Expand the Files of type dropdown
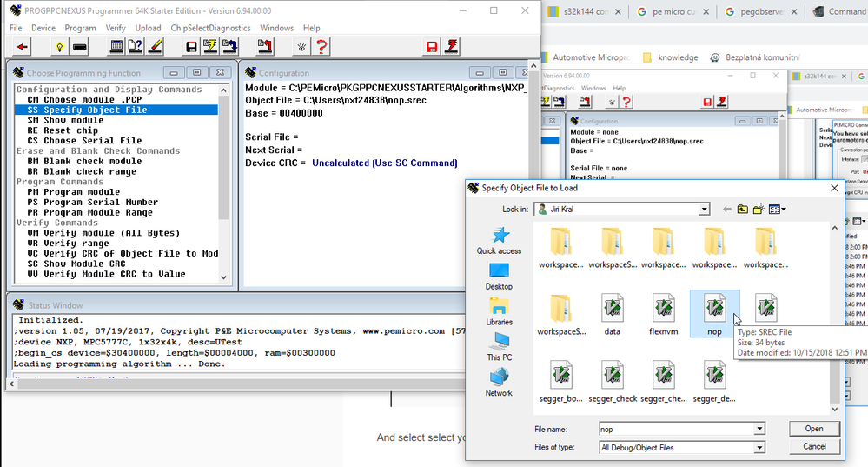Image resolution: width=868 pixels, height=467 pixels. click(x=759, y=447)
